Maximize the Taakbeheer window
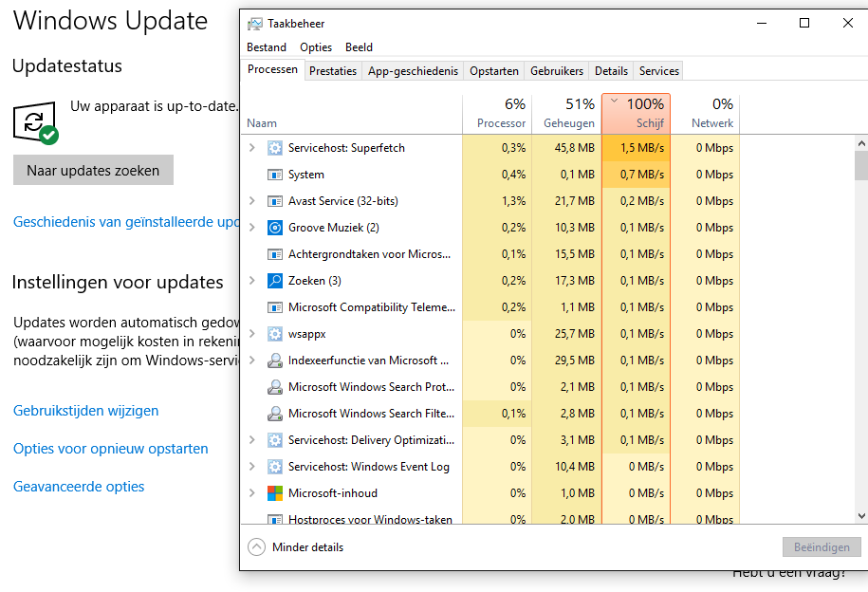Viewport: 868px width, 592px height. click(804, 24)
